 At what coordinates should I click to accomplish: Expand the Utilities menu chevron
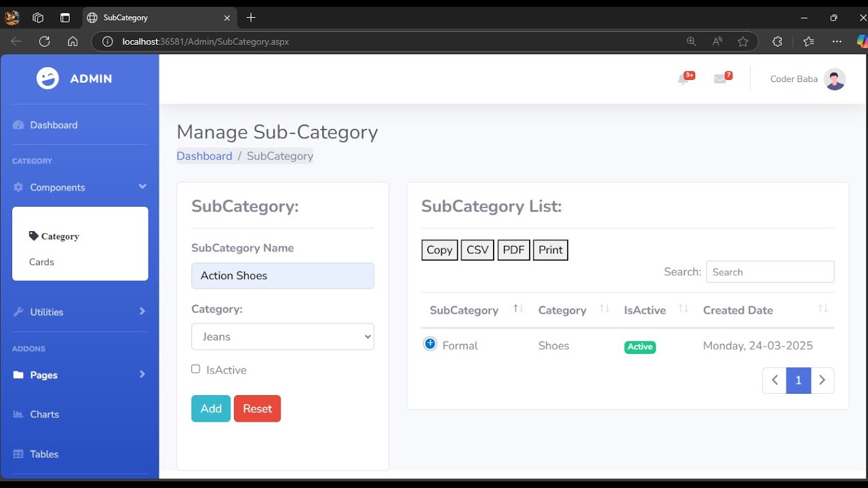tap(142, 311)
